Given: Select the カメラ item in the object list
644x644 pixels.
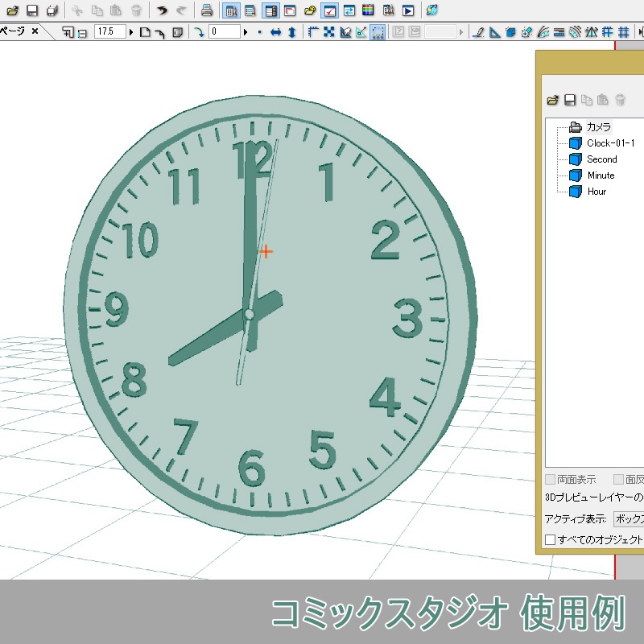Looking at the screenshot, I should coord(597,126).
